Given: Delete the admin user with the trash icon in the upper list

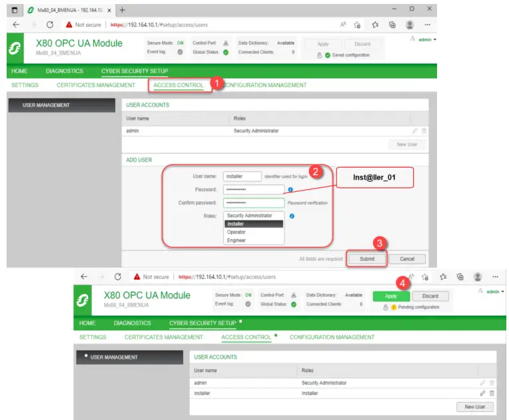Looking at the screenshot, I should click(x=424, y=130).
